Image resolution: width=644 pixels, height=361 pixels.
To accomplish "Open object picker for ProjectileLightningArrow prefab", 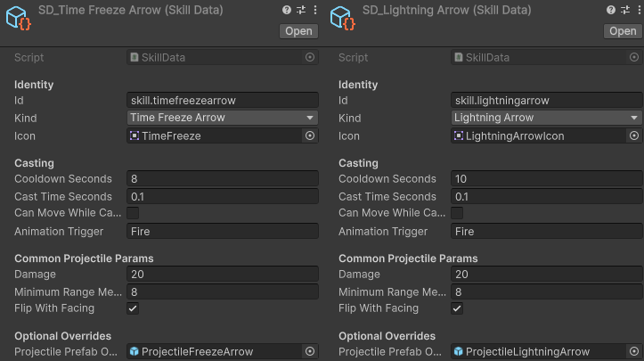I will [634, 352].
